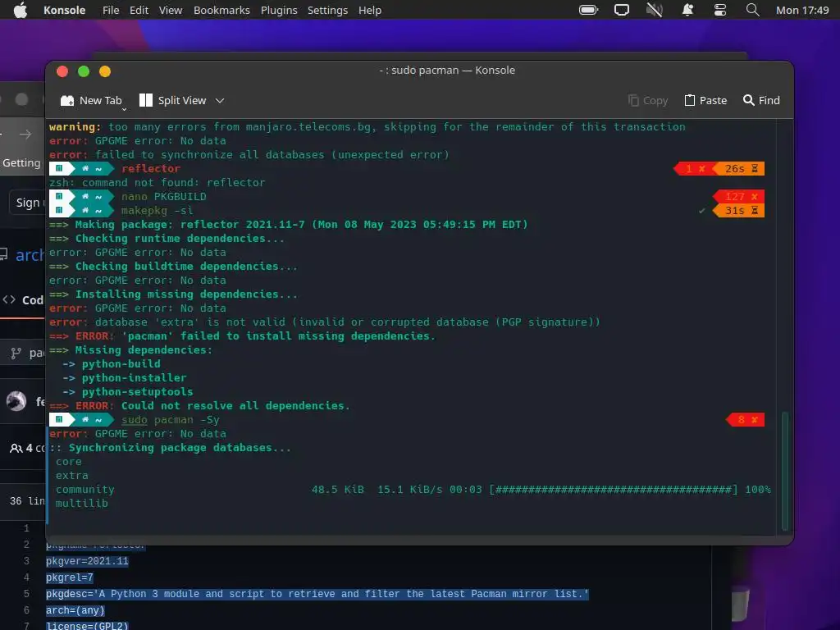Click the python-installer dependency line
The width and height of the screenshot is (840, 630).
point(125,377)
